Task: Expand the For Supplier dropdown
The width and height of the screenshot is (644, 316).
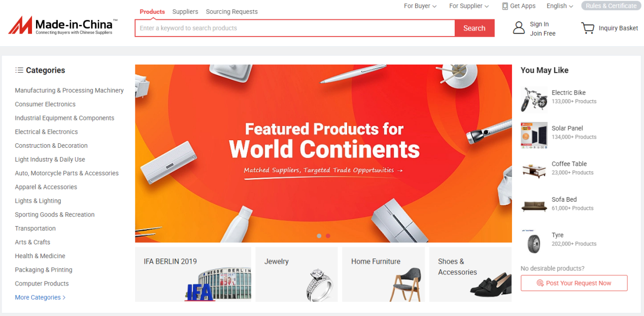Action: 469,6
